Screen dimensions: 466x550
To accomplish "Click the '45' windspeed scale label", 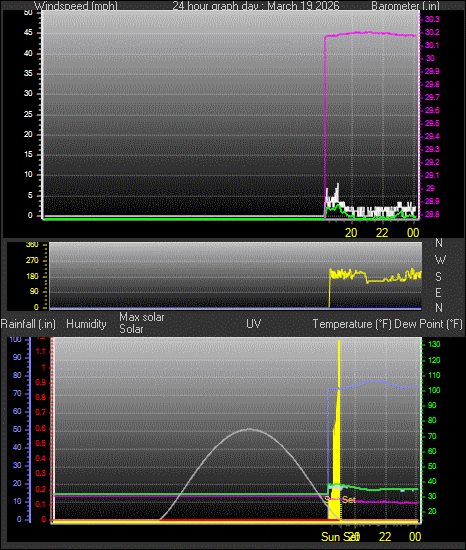I will point(28,33).
